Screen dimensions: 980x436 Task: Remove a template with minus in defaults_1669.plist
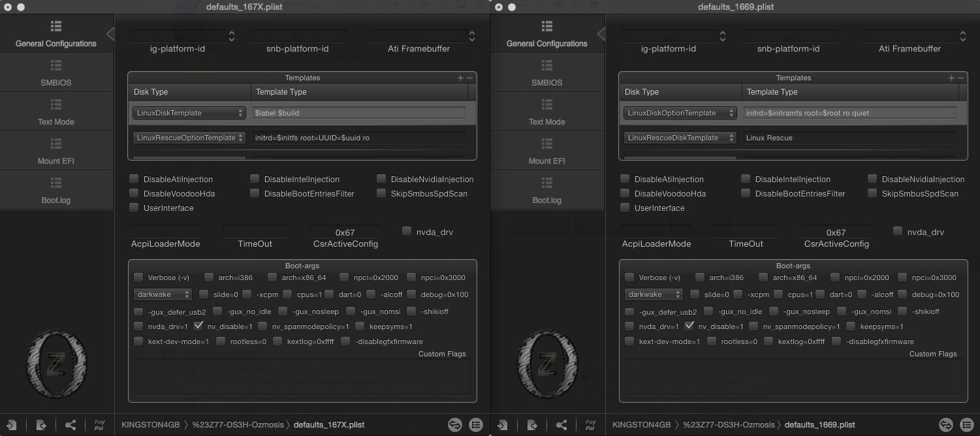(x=960, y=78)
